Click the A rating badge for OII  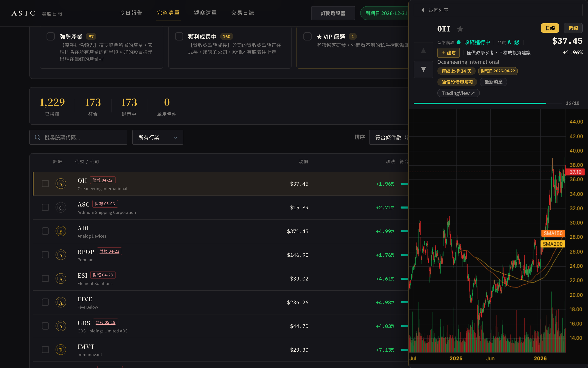point(61,184)
